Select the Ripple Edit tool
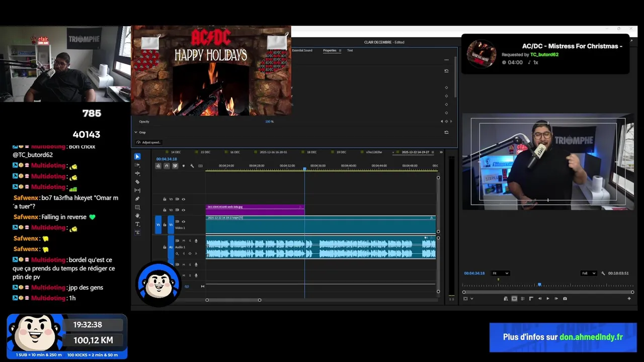Viewport: 644px width, 362px height. 137,173
